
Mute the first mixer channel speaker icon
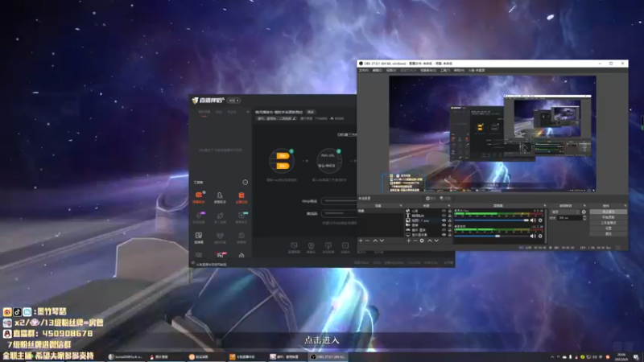tap(533, 220)
